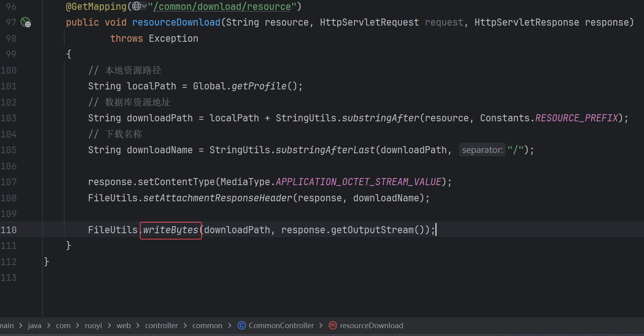Navigate to CommonController breadcrumb

(x=281, y=325)
